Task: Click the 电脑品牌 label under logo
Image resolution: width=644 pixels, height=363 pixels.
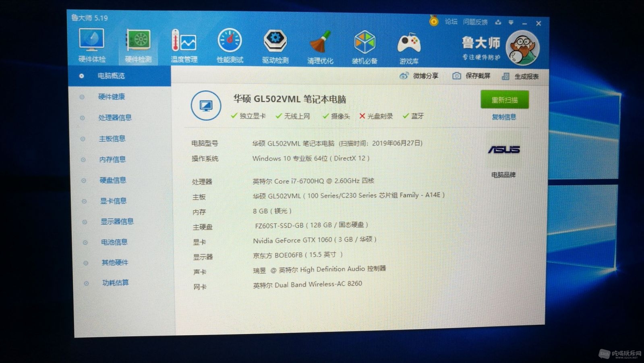Action: pos(503,175)
